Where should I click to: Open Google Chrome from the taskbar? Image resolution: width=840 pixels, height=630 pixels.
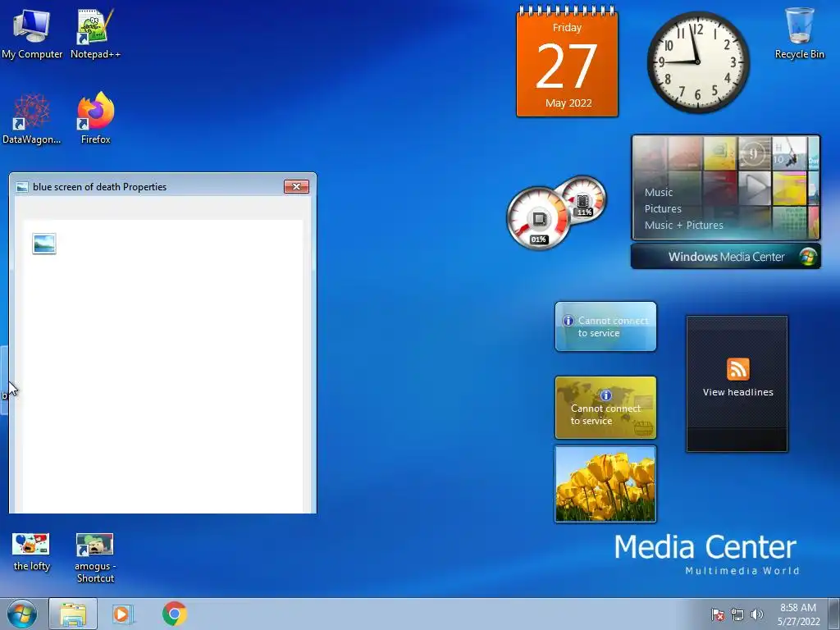[x=174, y=614]
